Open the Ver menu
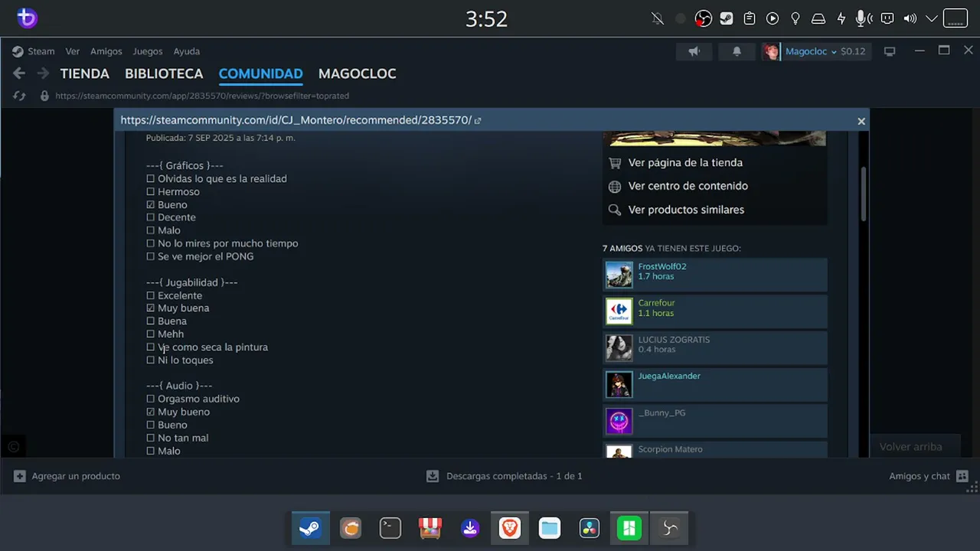980x551 pixels. 73,51
